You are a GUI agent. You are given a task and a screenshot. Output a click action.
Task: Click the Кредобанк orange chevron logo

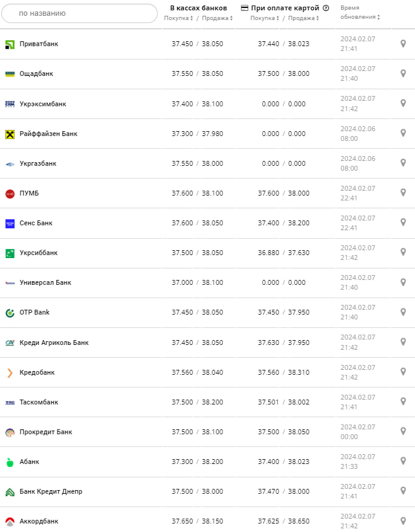coord(10,372)
